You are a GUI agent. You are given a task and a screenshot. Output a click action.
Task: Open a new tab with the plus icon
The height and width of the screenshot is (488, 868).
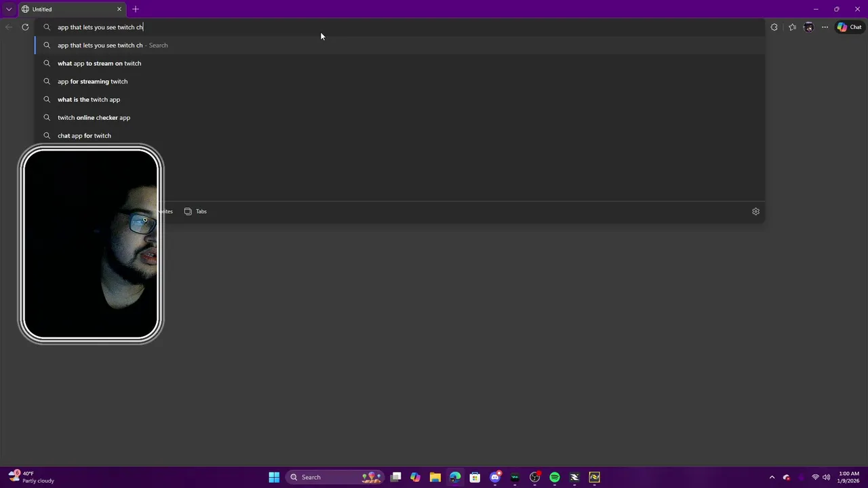click(136, 9)
